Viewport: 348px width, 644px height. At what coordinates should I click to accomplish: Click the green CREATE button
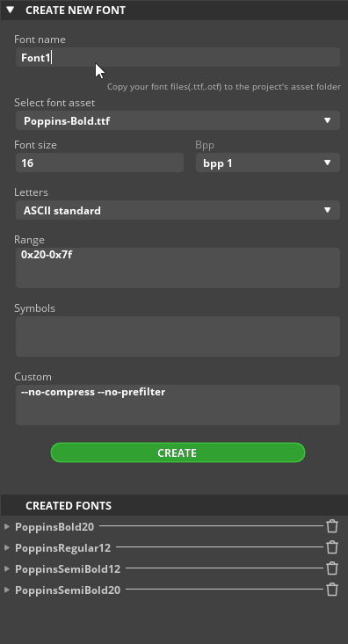coord(178,452)
